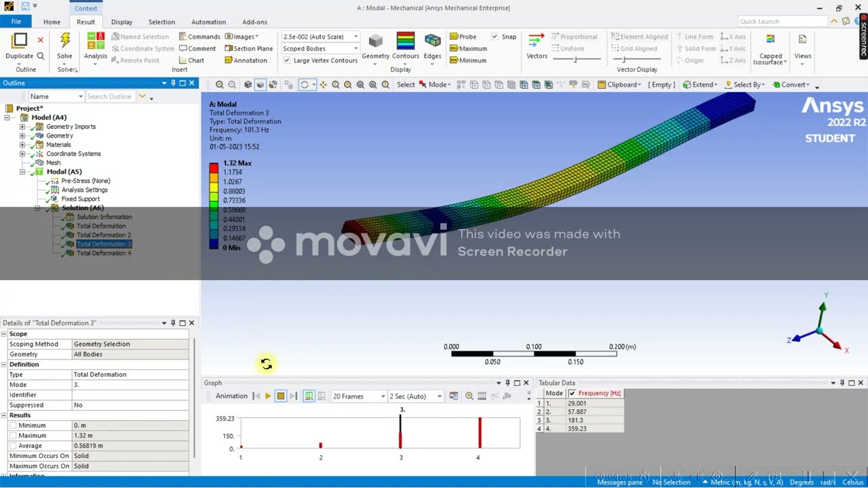Image resolution: width=868 pixels, height=488 pixels.
Task: Toggle Maximum checkbox in Results details
Action: coord(12,435)
